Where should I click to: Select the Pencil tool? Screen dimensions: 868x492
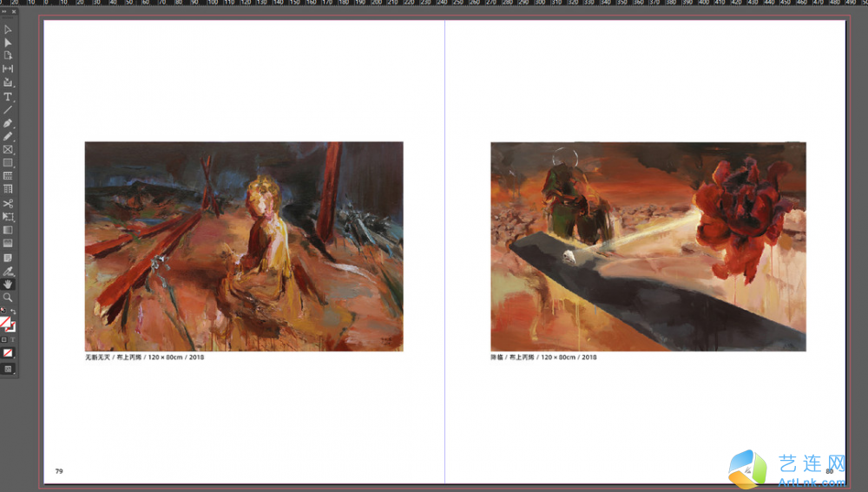point(8,136)
